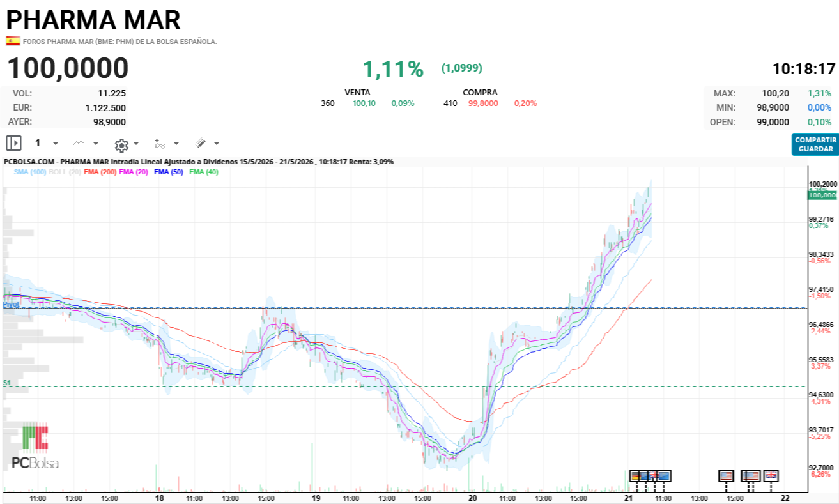The width and height of the screenshot is (839, 504).
Task: Click the add indicators icon
Action: [160, 143]
